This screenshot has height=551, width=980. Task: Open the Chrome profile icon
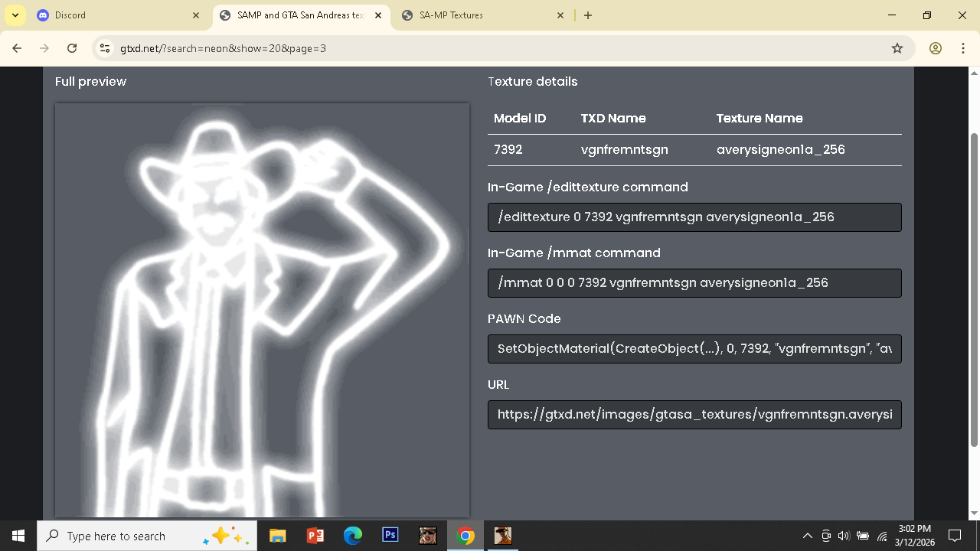(936, 48)
